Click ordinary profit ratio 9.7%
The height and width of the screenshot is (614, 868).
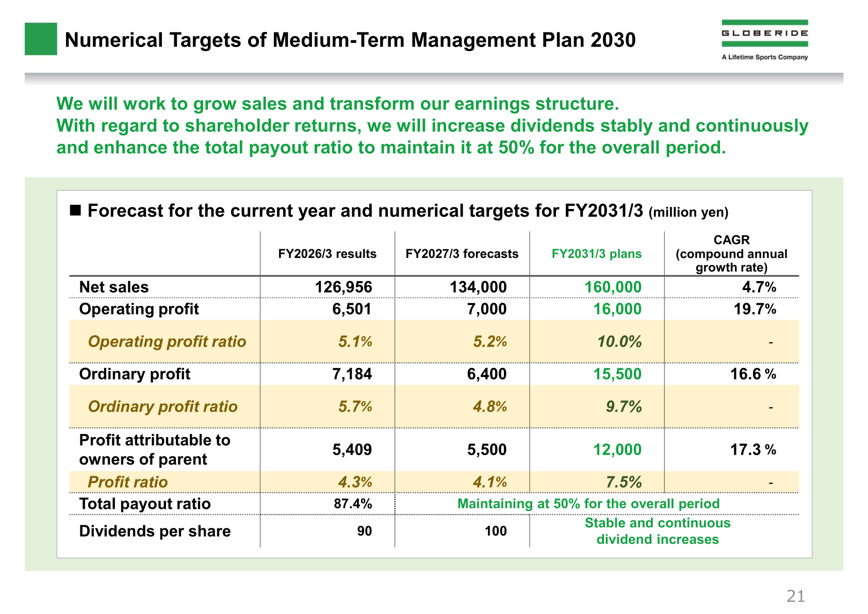point(624,407)
